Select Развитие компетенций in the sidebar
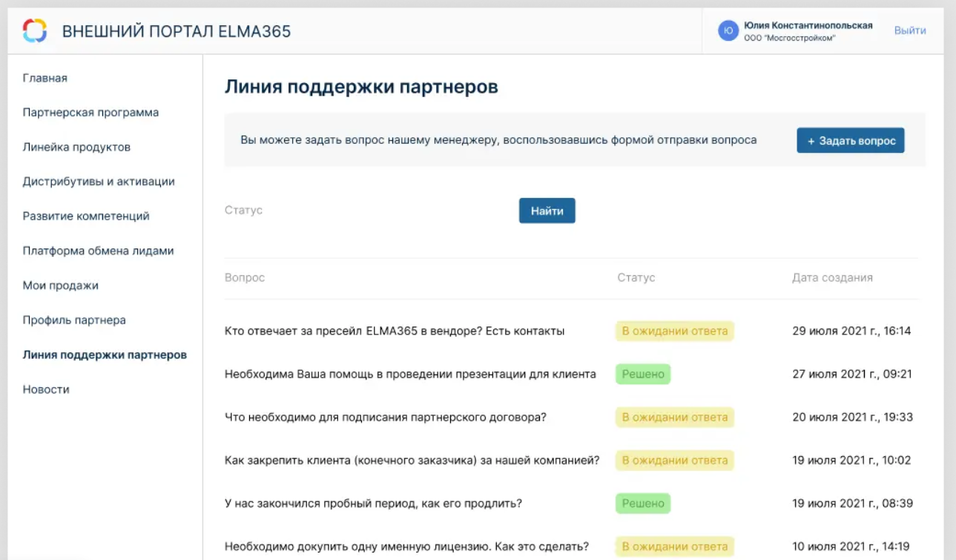 tap(86, 217)
